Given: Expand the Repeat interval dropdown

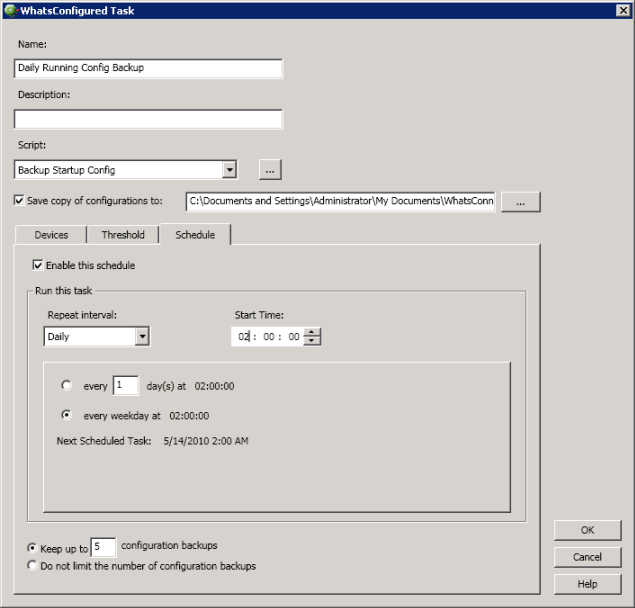Looking at the screenshot, I should 142,337.
